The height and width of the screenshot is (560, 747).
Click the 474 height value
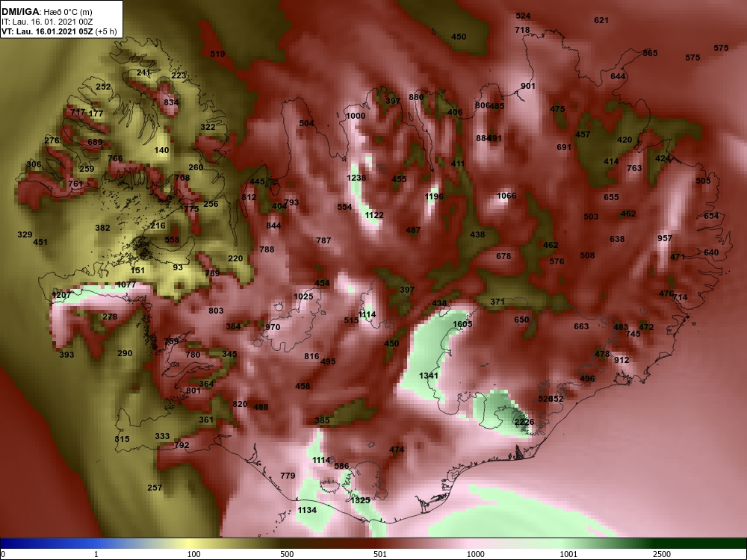pyautogui.click(x=397, y=449)
